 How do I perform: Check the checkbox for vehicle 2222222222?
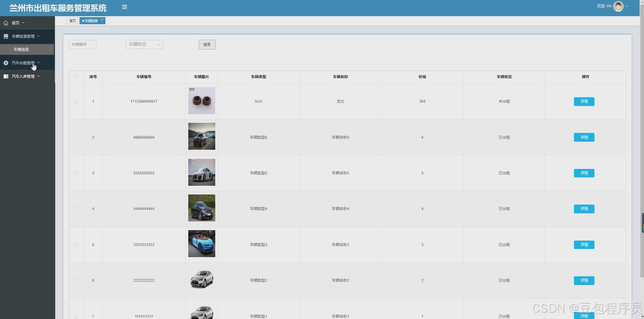click(76, 280)
